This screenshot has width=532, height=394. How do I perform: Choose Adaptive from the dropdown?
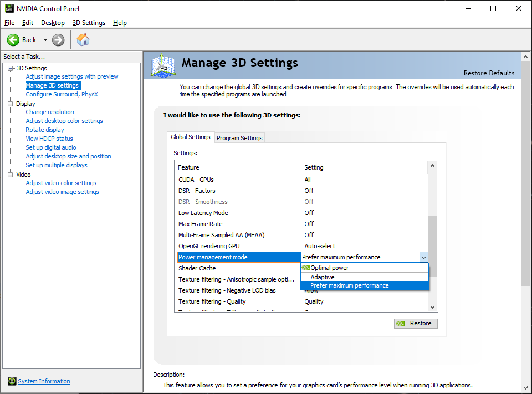pos(365,277)
